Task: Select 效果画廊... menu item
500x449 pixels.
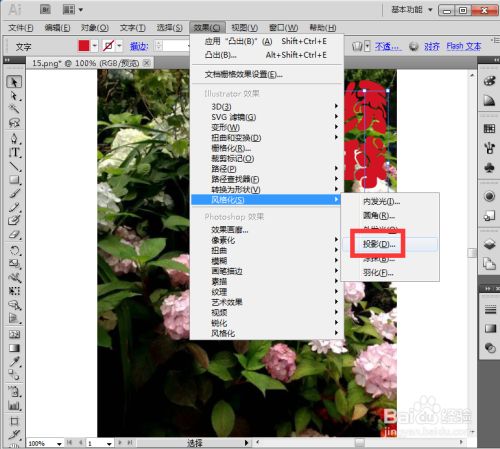Action: click(x=266, y=230)
